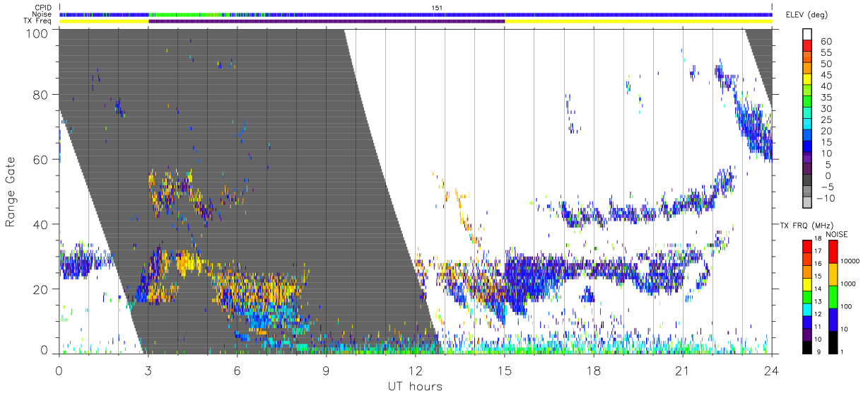Click the purple section of the TX Freq strip
Screen dimensions: 868x401
tap(327, 21)
